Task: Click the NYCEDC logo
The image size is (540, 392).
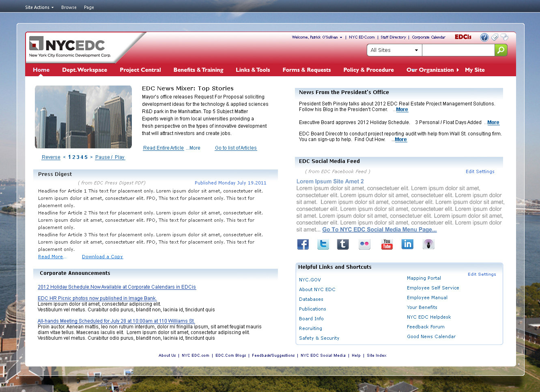Action: coord(70,47)
